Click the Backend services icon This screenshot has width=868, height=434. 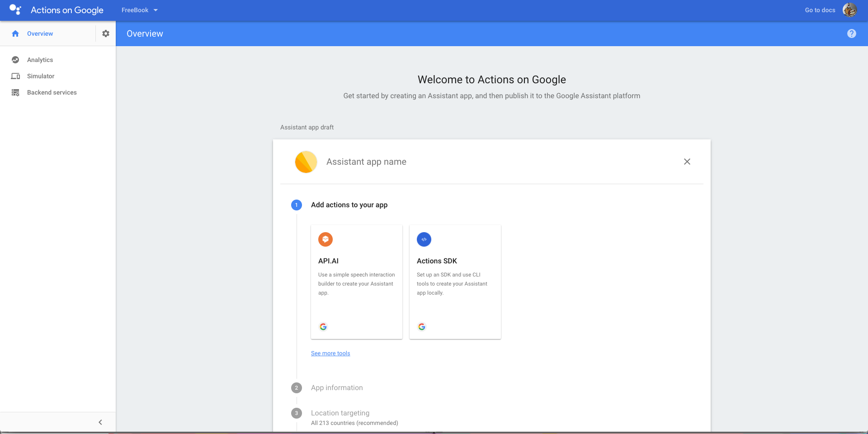(15, 92)
